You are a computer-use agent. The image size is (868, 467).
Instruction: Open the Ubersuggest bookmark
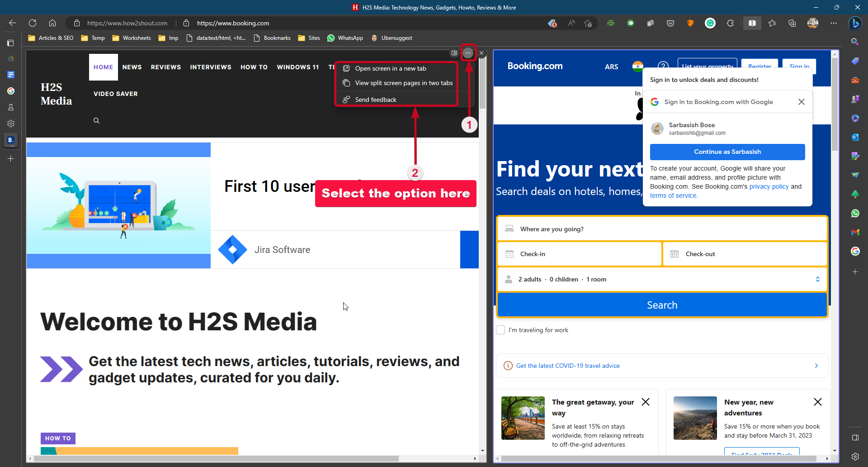tap(392, 38)
